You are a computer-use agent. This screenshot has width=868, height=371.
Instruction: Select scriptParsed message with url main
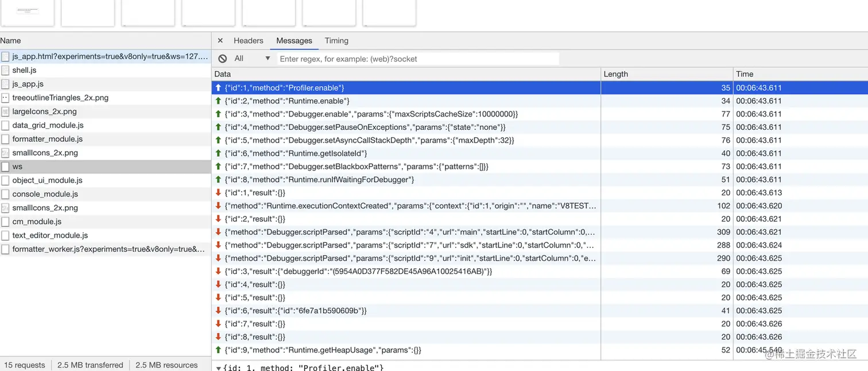click(540, 232)
